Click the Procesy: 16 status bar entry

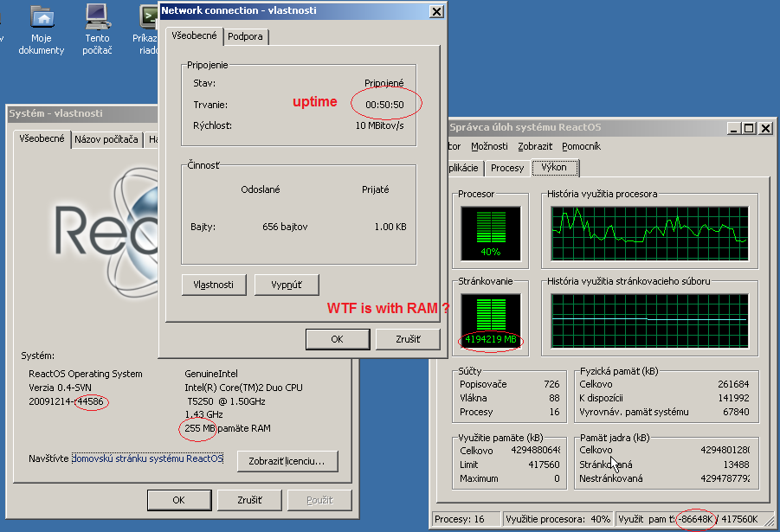467,520
